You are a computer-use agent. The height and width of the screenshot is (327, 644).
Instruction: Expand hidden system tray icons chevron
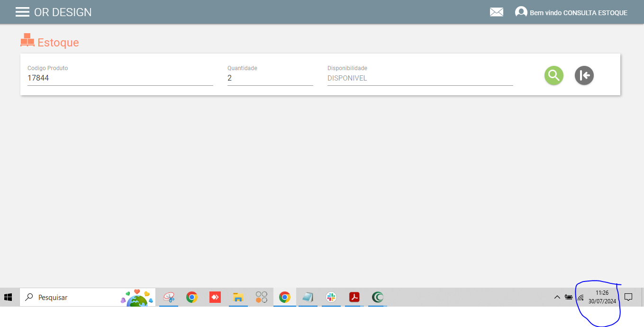[x=557, y=297]
